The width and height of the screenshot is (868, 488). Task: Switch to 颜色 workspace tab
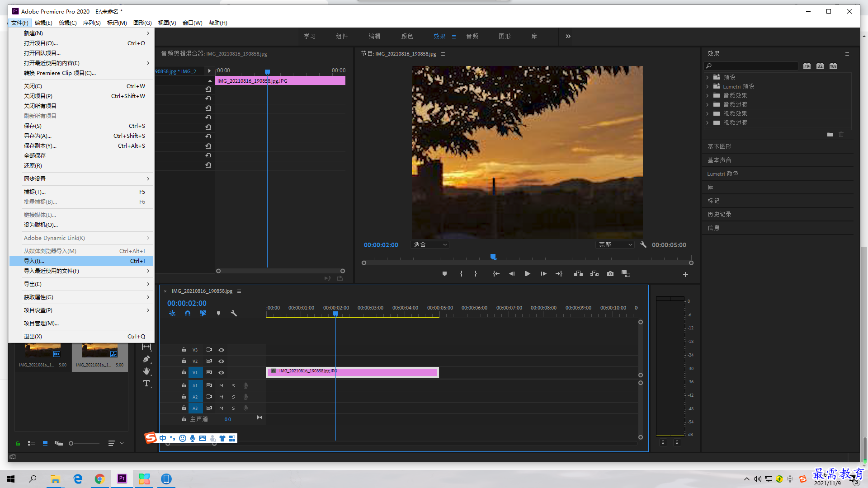tap(407, 36)
